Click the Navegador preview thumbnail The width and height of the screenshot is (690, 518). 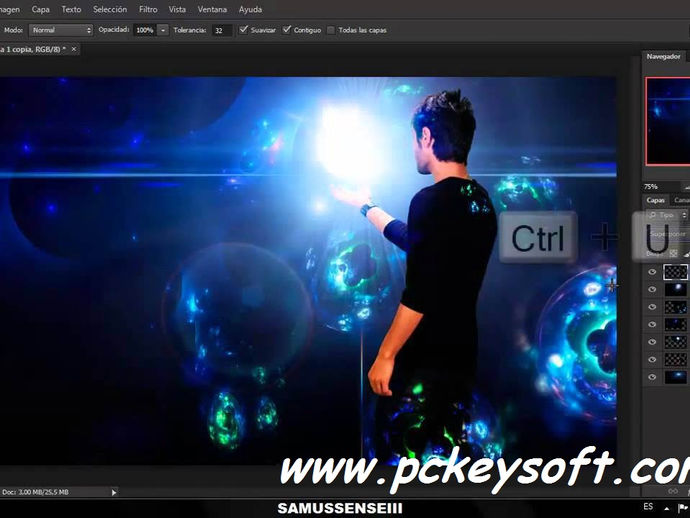668,121
